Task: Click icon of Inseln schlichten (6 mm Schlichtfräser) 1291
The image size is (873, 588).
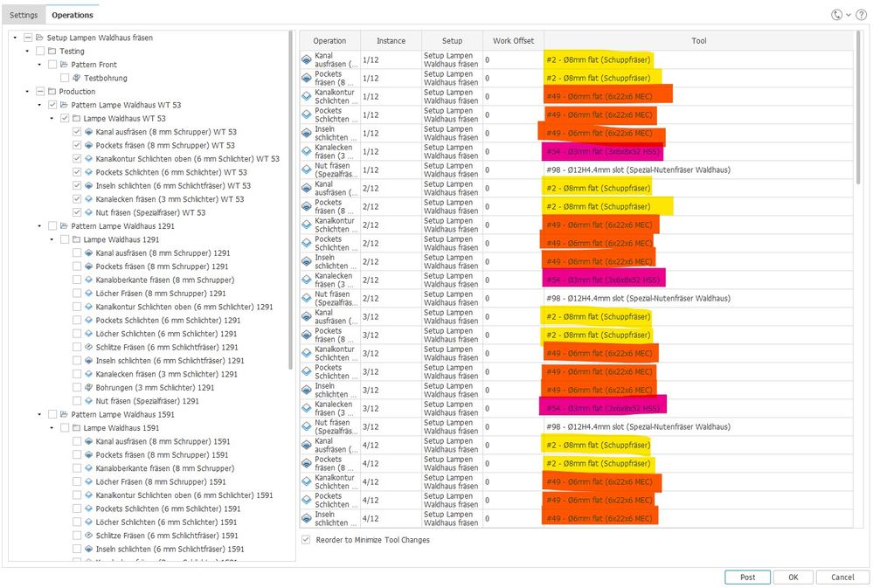Action: (x=88, y=361)
